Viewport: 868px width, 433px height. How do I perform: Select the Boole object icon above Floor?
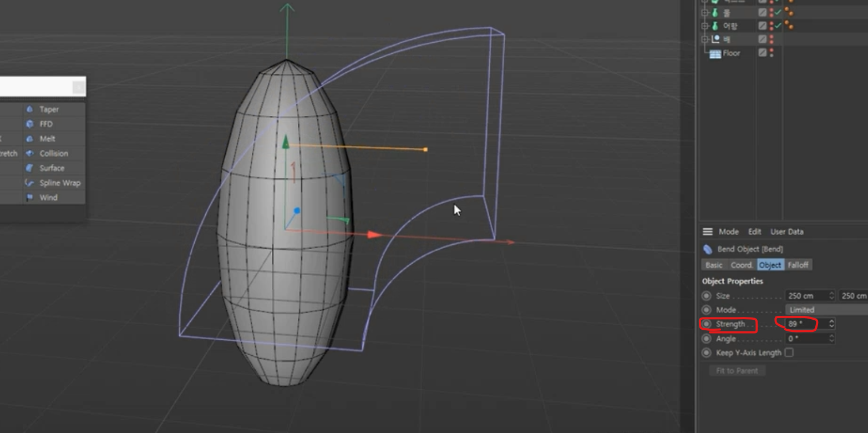pos(715,39)
